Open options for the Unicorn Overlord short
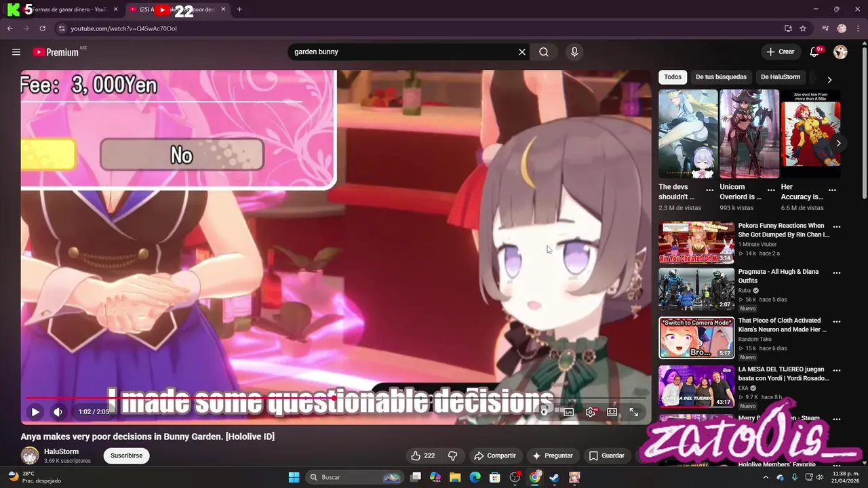Image resolution: width=868 pixels, height=488 pixels. tap(771, 190)
